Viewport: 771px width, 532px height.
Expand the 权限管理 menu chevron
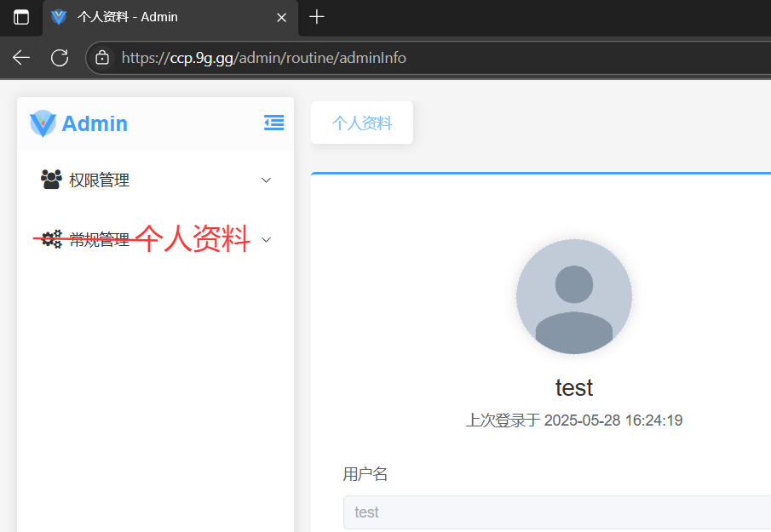[266, 180]
